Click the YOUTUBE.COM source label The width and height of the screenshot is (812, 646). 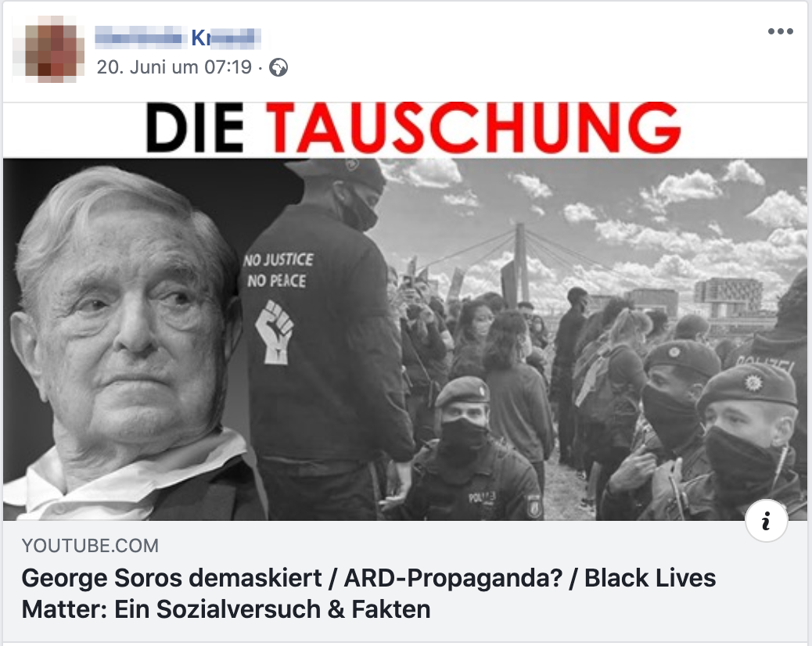coord(90,546)
